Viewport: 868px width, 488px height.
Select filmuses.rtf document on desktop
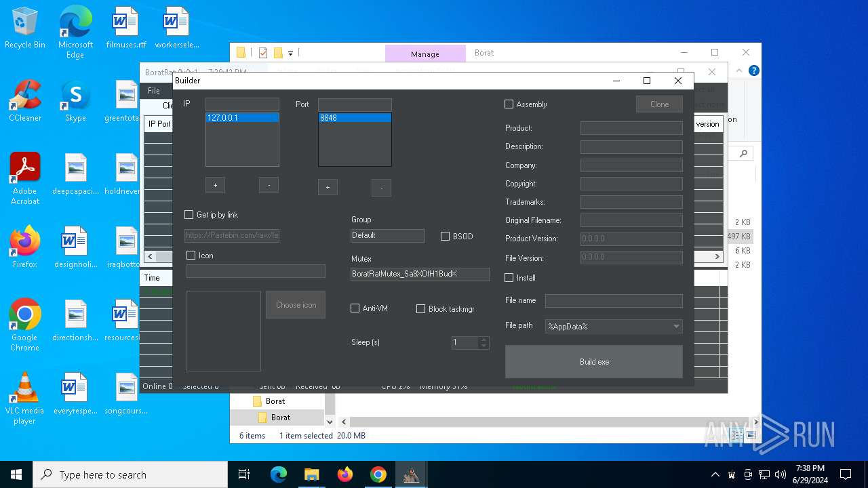126,28
